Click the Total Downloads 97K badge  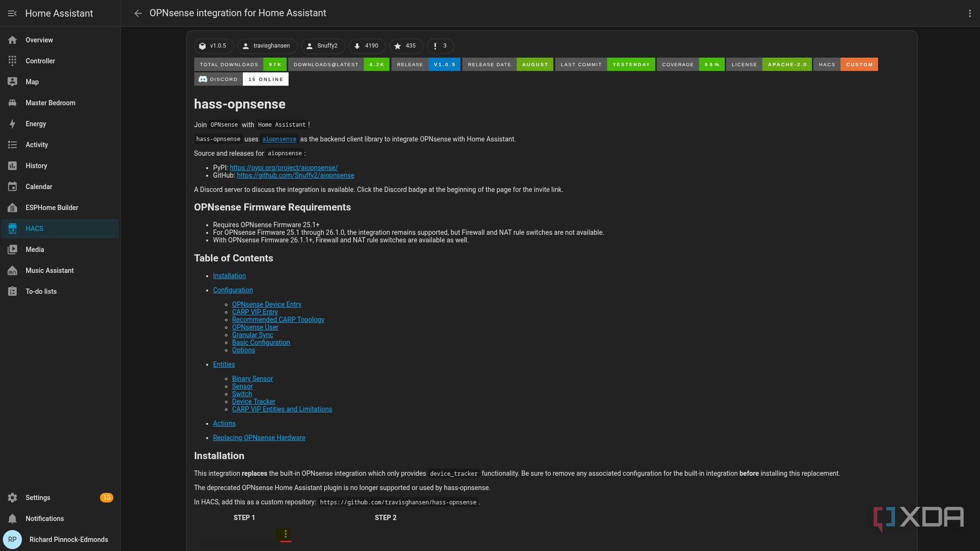click(240, 64)
